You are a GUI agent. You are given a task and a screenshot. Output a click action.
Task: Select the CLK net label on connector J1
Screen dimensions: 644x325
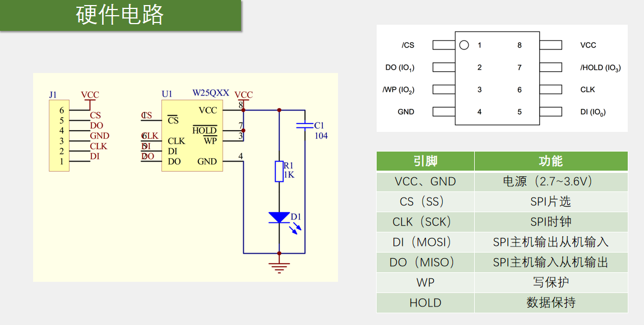point(99,146)
